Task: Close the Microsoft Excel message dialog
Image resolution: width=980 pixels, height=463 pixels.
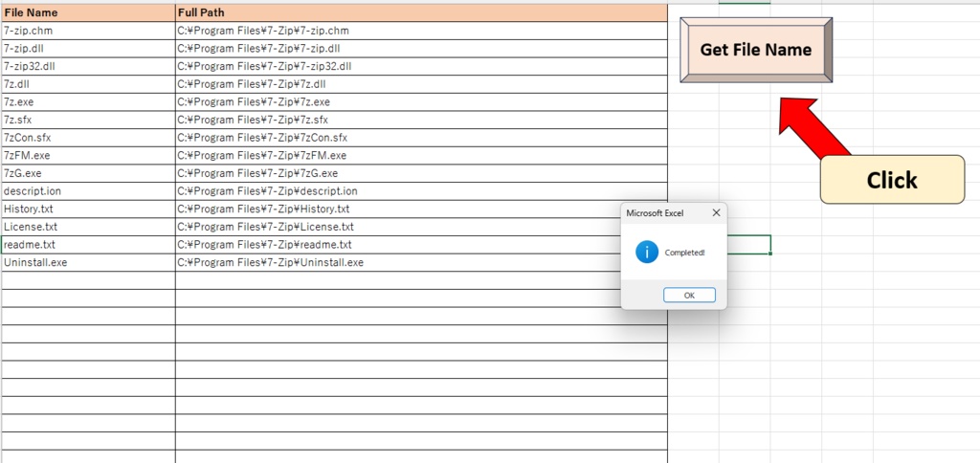Action: [716, 213]
